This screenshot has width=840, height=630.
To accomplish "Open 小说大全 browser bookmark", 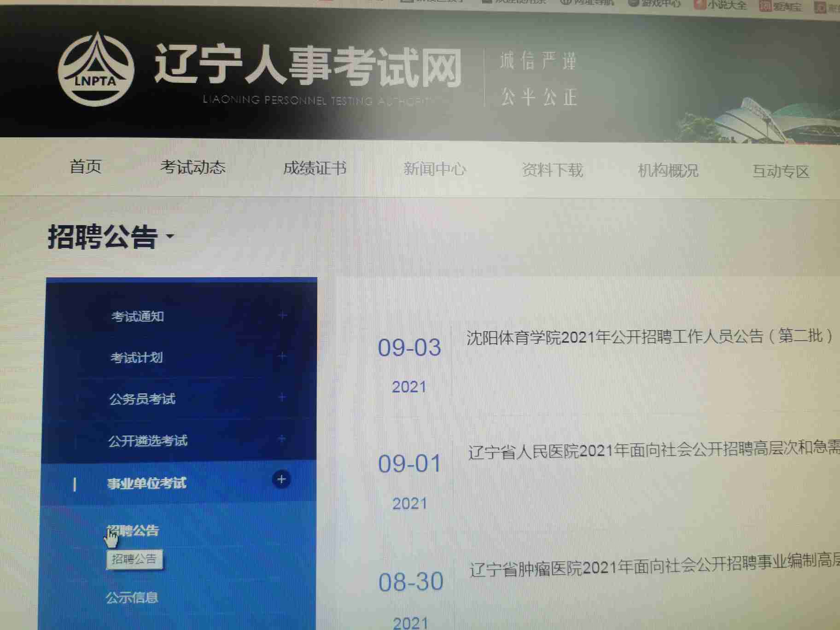I will click(720, 5).
